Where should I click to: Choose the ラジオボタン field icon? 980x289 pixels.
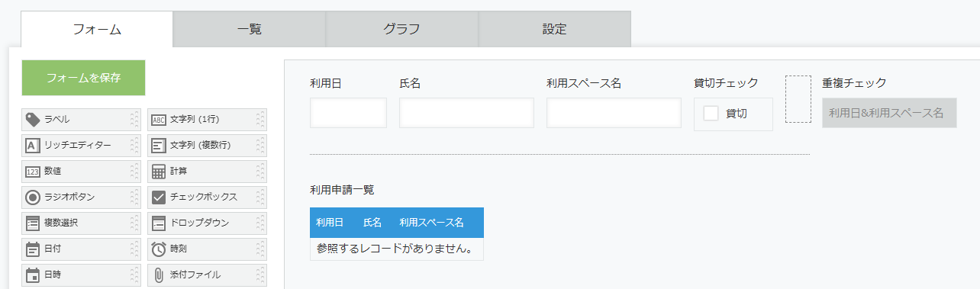point(33,197)
